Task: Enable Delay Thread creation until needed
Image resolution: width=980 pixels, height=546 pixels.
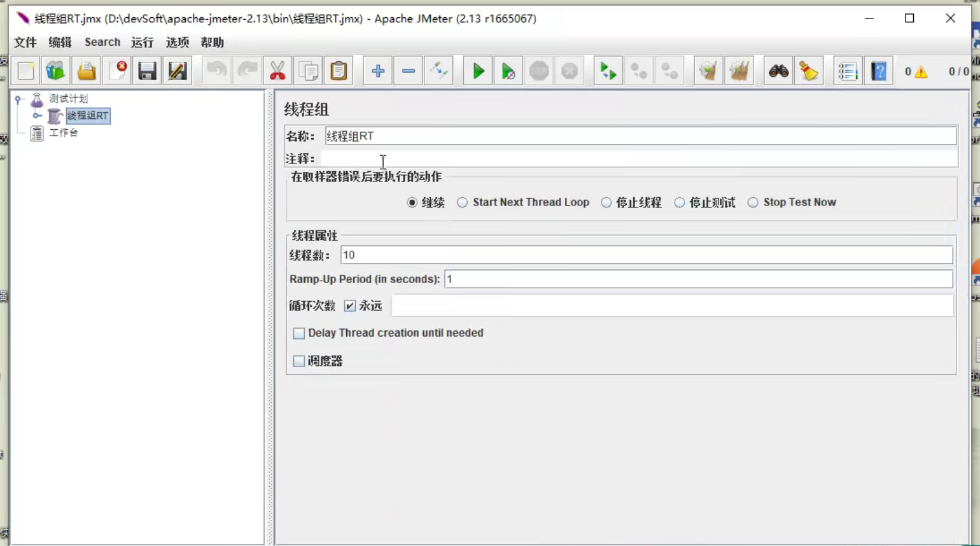Action: point(298,333)
